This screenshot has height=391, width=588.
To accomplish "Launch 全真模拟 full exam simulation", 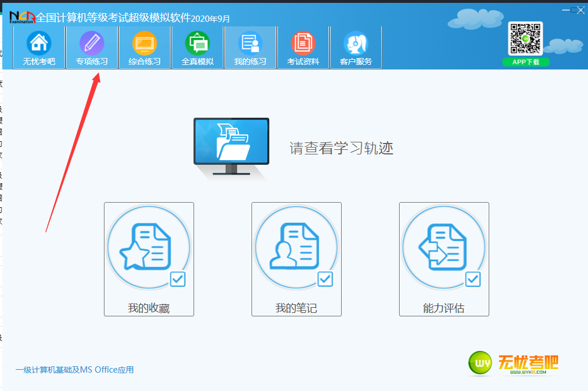I will click(197, 47).
